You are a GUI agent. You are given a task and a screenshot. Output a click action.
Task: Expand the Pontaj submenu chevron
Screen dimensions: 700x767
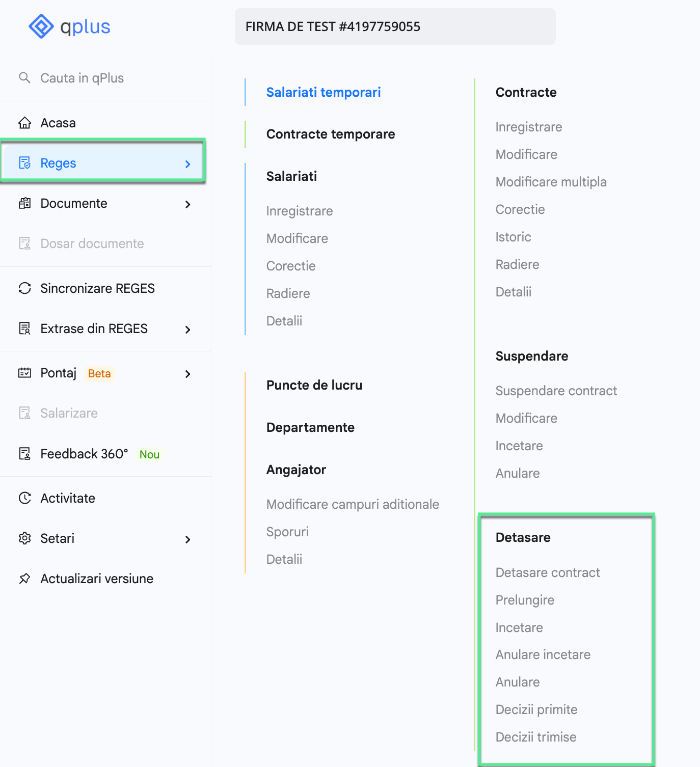coord(188,374)
